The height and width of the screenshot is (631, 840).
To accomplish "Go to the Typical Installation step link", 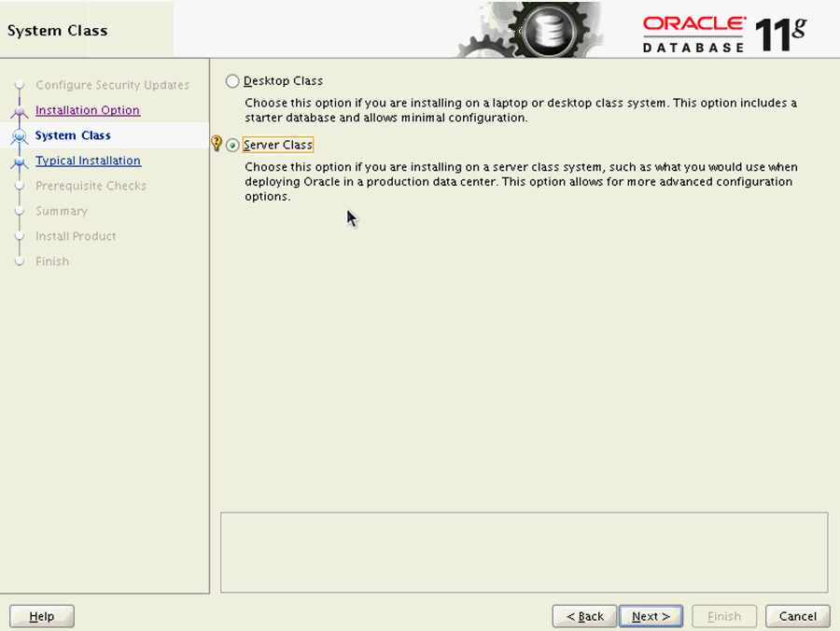I will coord(89,161).
